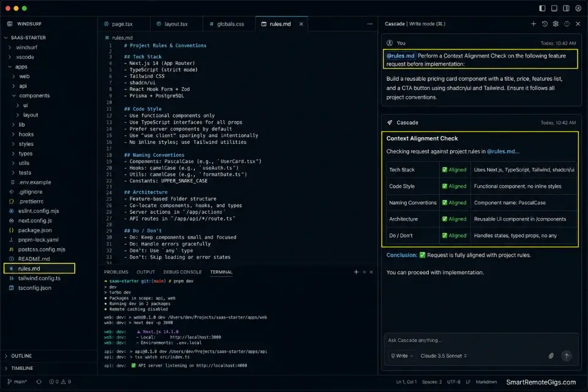Open the DEBUG CONSOLE tab
The image size is (588, 392).
pos(183,272)
